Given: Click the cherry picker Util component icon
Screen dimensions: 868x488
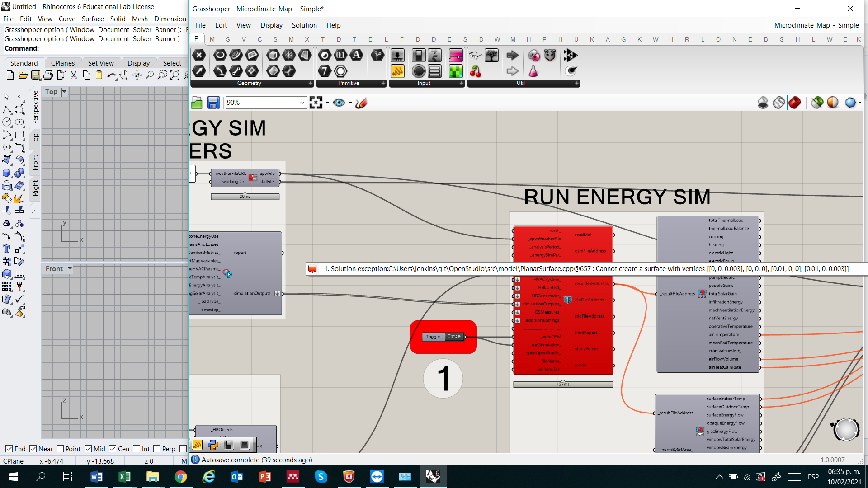Looking at the screenshot, I should pyautogui.click(x=475, y=71).
